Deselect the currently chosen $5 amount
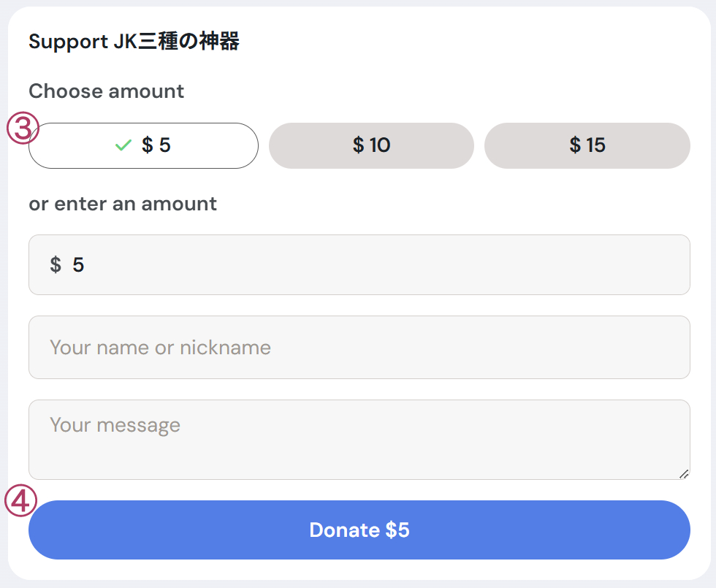Screen dimensions: 716x588 pos(143,145)
